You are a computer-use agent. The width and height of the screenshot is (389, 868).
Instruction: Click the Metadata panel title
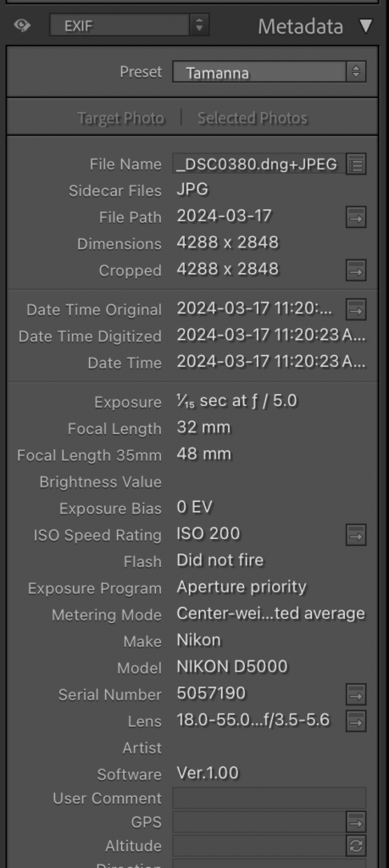pyautogui.click(x=301, y=26)
